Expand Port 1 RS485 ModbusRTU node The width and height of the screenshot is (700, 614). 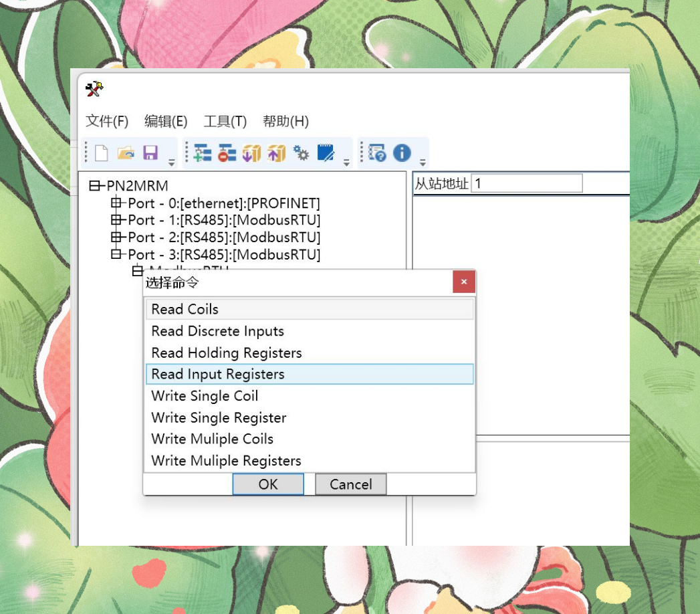(x=116, y=219)
